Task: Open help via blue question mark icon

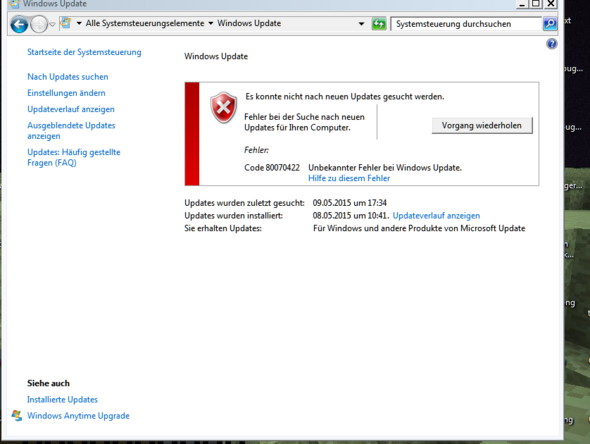Action: (552, 44)
